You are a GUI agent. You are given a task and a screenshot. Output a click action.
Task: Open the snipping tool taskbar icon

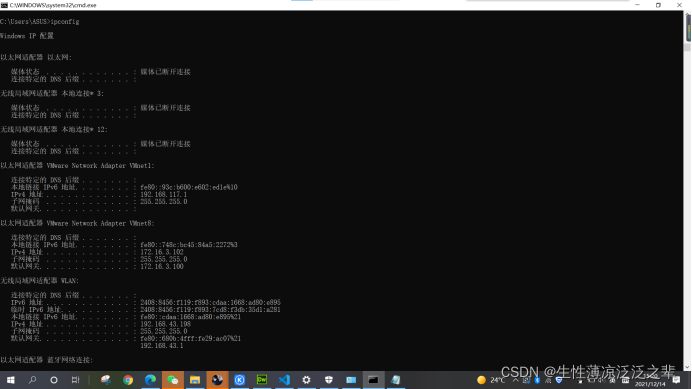(x=106, y=380)
